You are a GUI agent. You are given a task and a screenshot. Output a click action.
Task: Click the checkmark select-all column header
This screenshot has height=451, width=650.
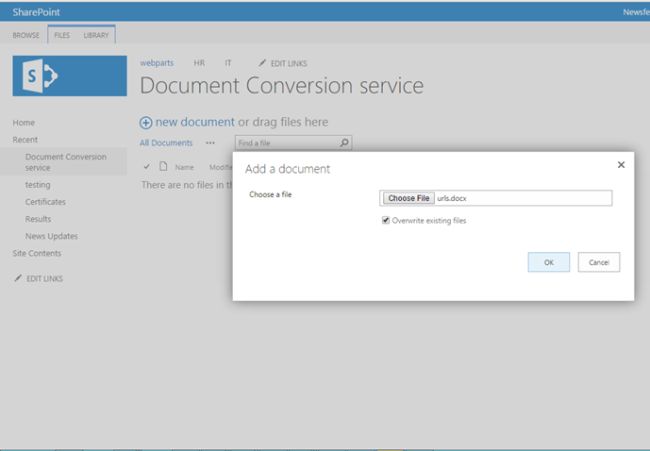(146, 167)
